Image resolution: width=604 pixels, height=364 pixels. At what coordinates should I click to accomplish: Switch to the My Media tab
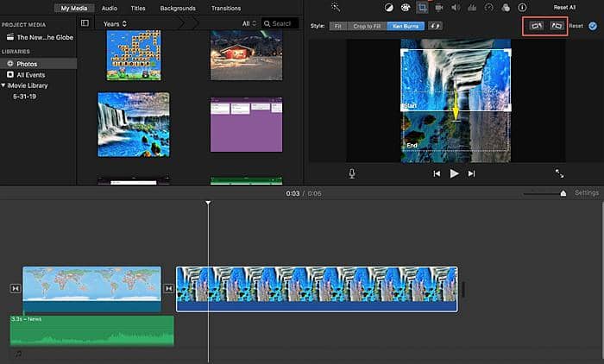point(74,8)
